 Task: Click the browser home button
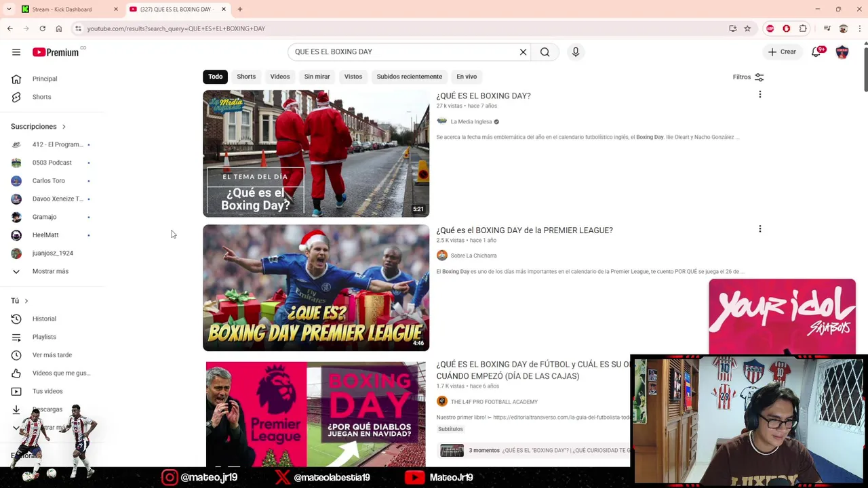pyautogui.click(x=59, y=28)
